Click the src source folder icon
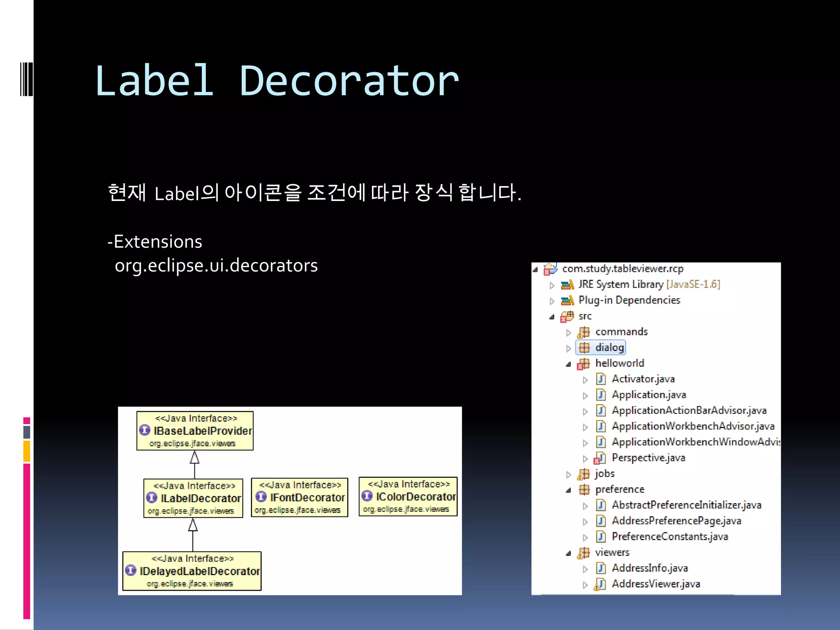 [567, 316]
